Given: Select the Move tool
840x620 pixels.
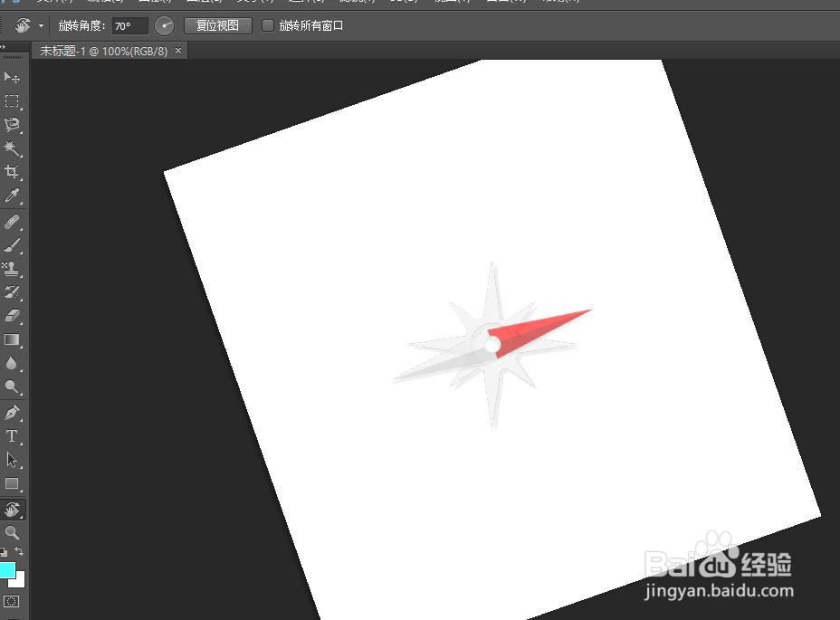Looking at the screenshot, I should (13, 77).
